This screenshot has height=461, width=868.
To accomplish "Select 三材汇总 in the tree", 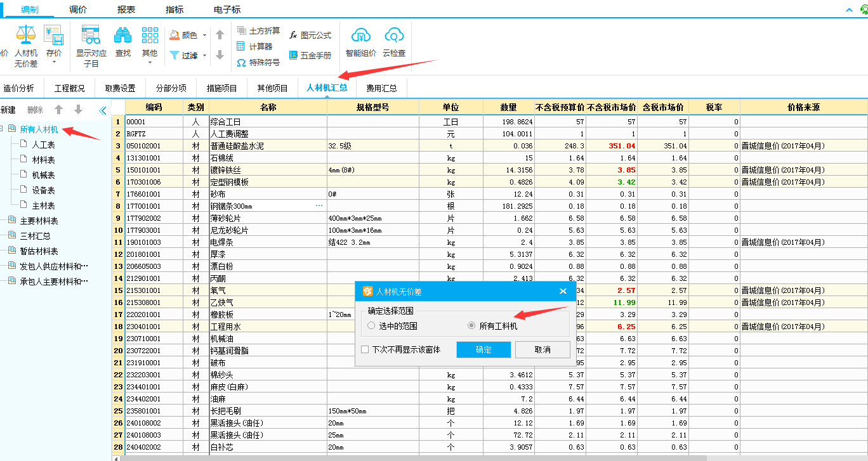I will 35,236.
